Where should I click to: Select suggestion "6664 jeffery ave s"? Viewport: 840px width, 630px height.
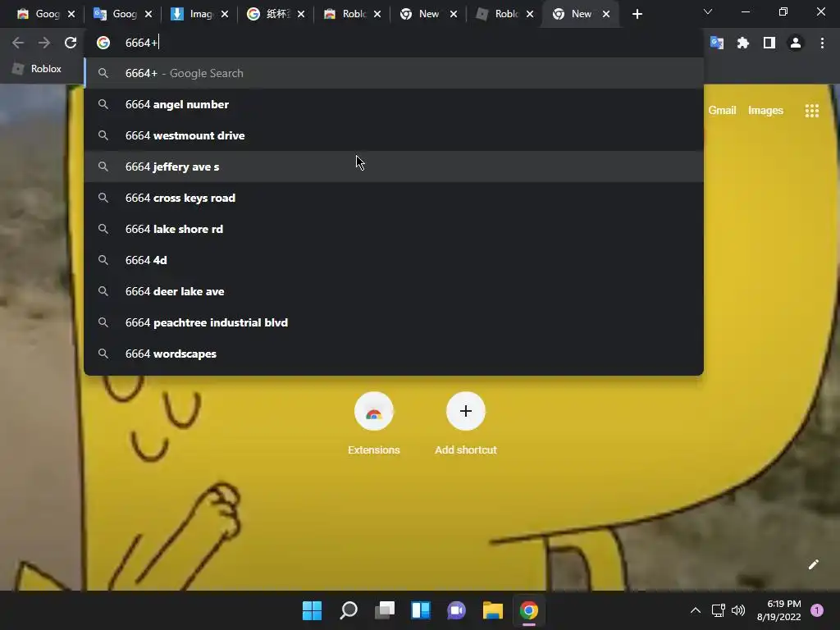pyautogui.click(x=394, y=167)
